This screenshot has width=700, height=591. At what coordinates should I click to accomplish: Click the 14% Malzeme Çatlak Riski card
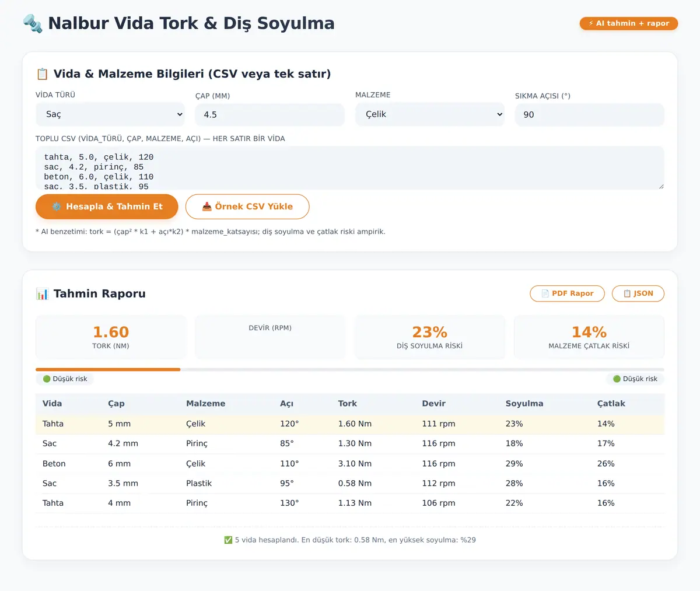pos(589,337)
